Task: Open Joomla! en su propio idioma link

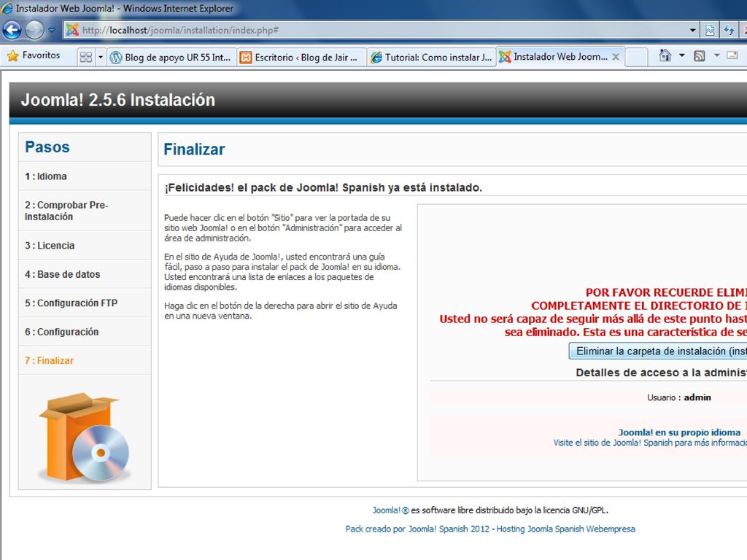Action: (x=679, y=432)
